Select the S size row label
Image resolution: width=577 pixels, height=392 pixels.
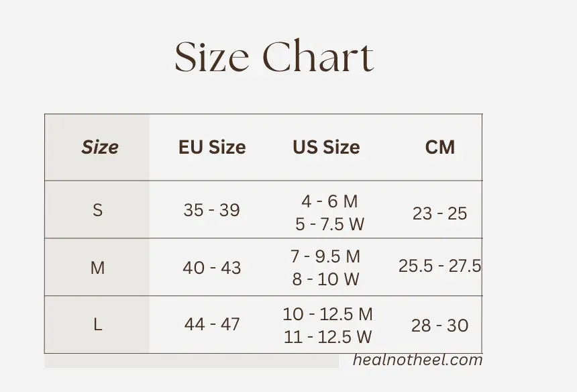pyautogui.click(x=98, y=210)
